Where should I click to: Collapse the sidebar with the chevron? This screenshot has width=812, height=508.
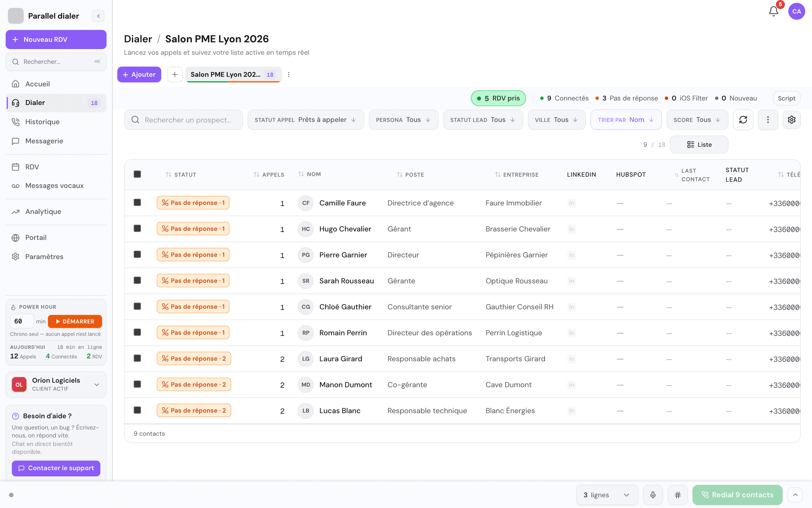pyautogui.click(x=98, y=16)
